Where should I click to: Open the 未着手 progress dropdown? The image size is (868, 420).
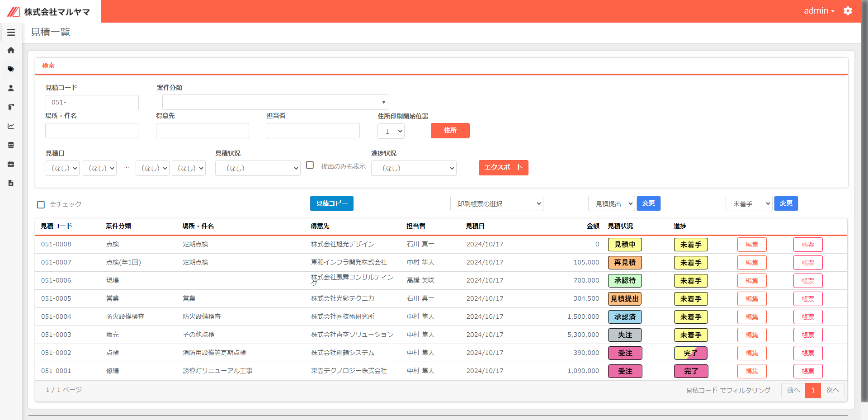(x=749, y=204)
